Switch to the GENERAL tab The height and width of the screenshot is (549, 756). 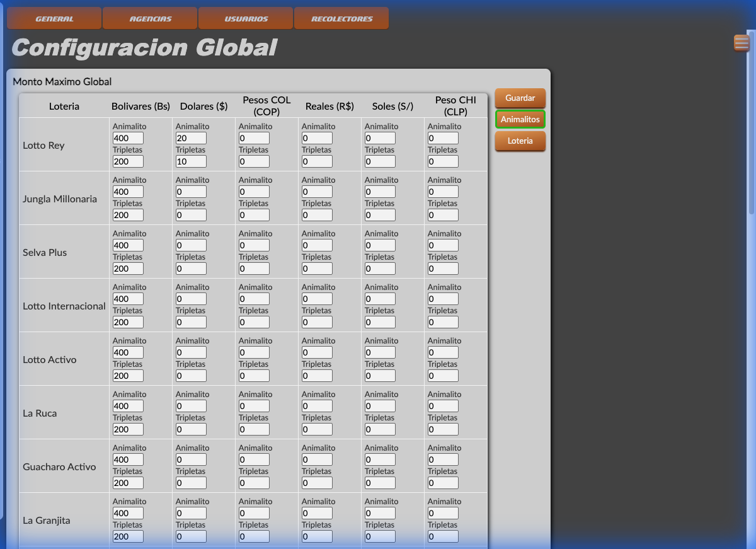pos(54,18)
